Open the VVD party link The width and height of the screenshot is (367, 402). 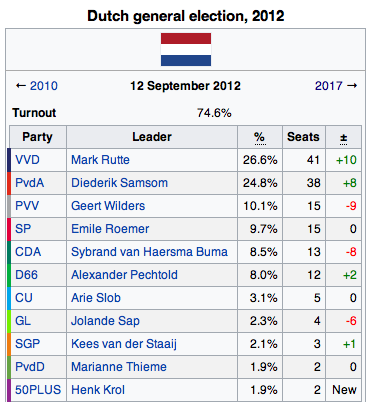point(27,160)
